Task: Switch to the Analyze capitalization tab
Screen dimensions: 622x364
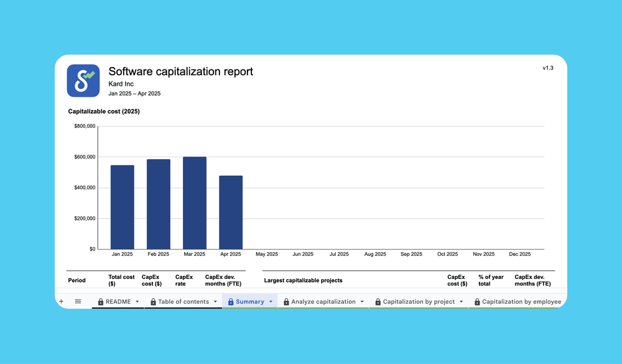Action: point(323,301)
